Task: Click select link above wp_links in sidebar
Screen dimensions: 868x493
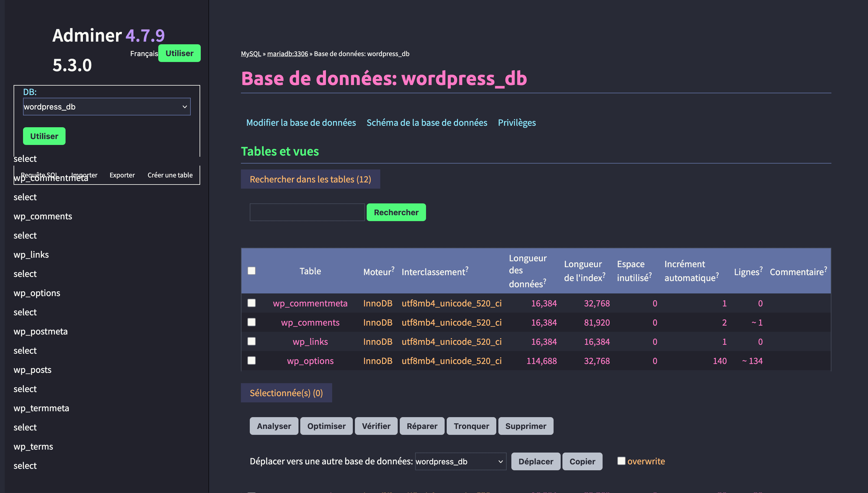Action: click(25, 235)
